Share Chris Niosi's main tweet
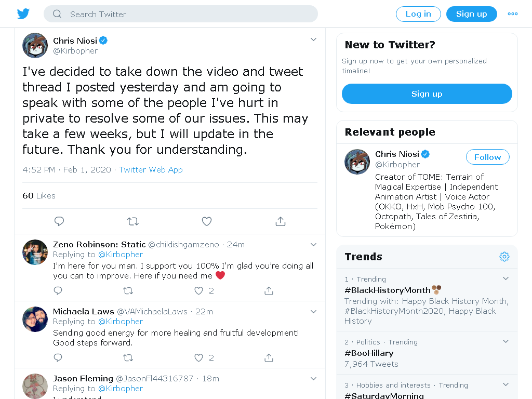532x399 pixels. (x=280, y=221)
